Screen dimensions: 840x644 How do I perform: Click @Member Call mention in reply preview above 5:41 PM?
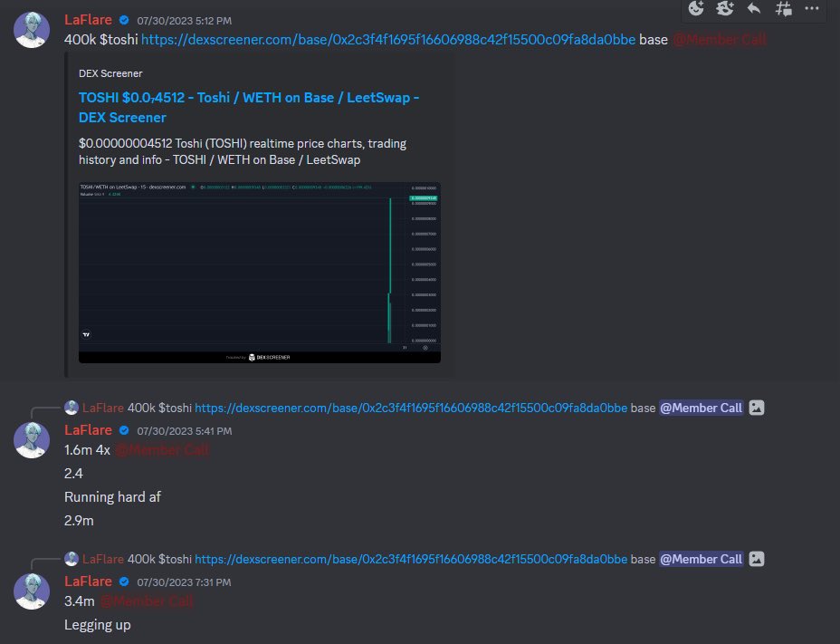tap(701, 409)
